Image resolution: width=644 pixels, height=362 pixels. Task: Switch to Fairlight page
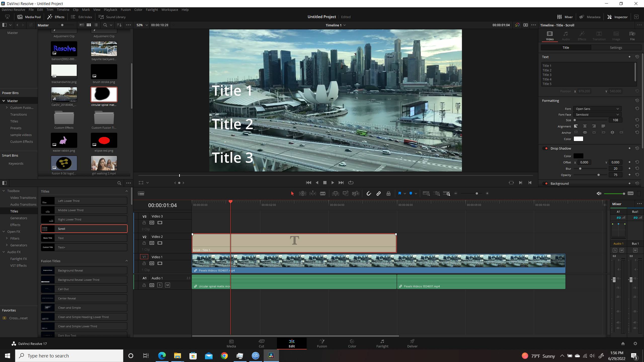pyautogui.click(x=382, y=343)
